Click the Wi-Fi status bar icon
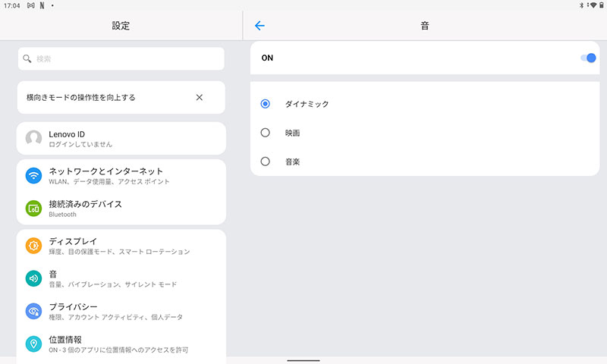607x364 pixels. 593,5
